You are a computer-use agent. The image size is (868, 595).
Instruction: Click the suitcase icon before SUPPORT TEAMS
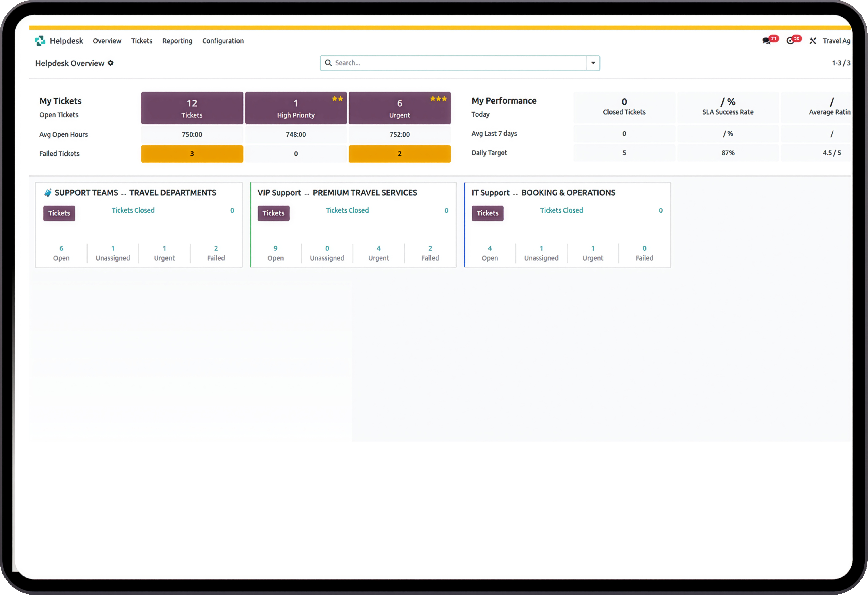[48, 193]
